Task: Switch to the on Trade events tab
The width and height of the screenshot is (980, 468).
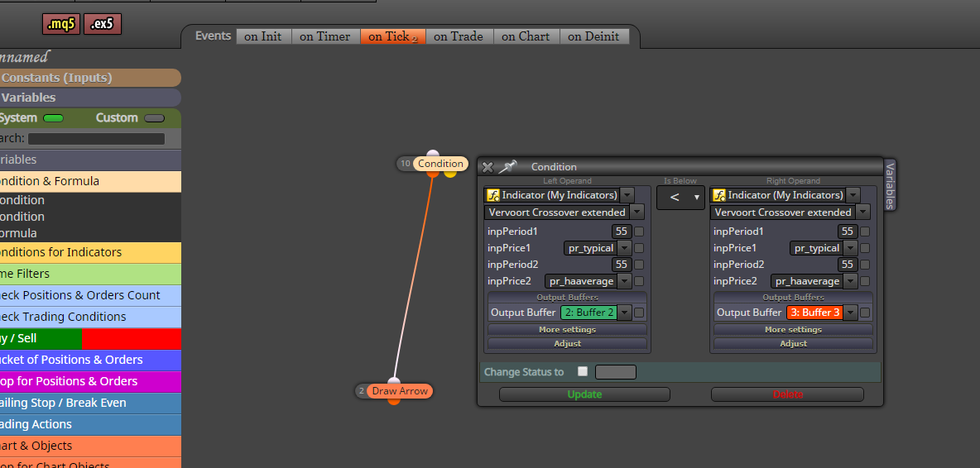Action: click(458, 36)
